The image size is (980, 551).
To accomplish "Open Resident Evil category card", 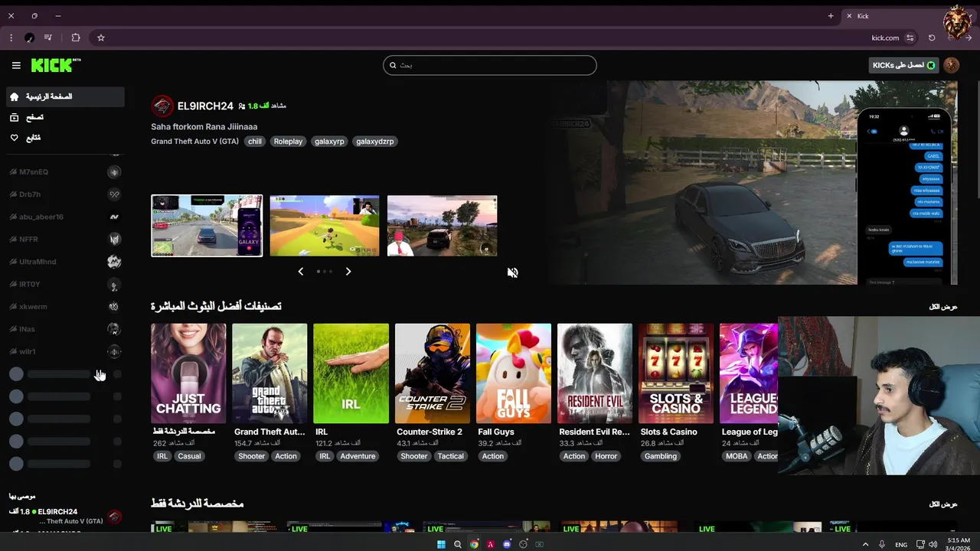I will [595, 373].
